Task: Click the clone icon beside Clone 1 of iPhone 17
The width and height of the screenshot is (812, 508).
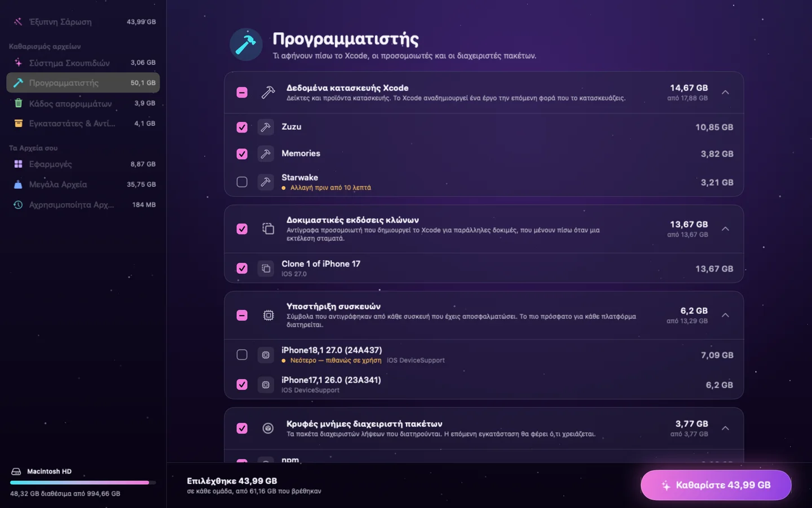Action: pyautogui.click(x=266, y=269)
